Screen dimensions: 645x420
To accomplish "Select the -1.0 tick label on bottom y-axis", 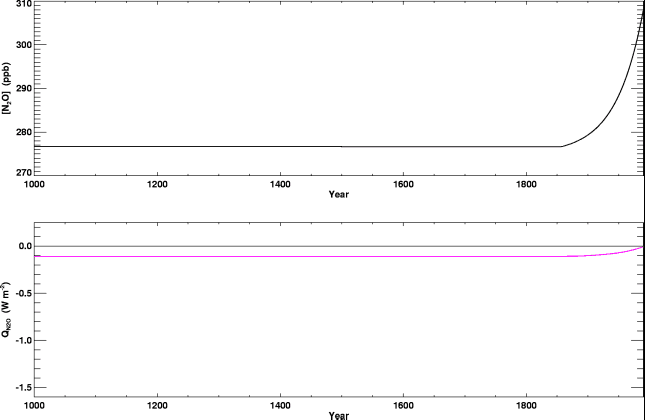I will [18, 340].
